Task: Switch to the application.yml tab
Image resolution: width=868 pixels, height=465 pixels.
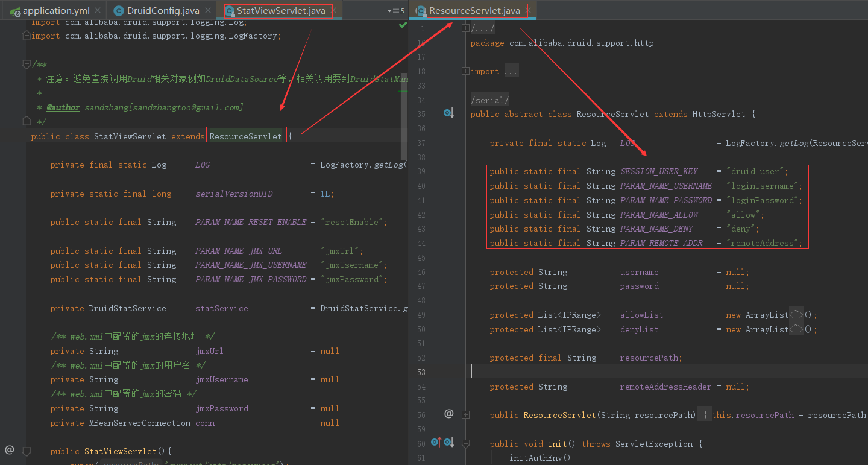Action: point(55,10)
